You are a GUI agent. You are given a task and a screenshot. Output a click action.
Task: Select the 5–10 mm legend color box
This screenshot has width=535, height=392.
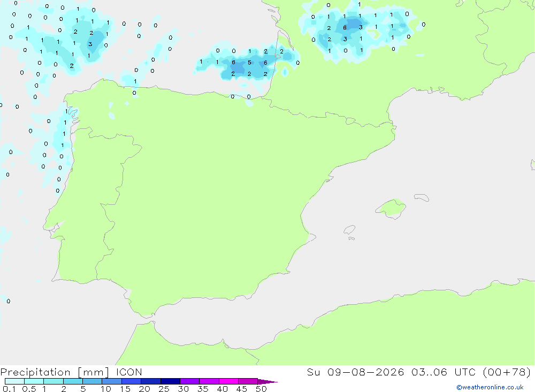pyautogui.click(x=93, y=381)
